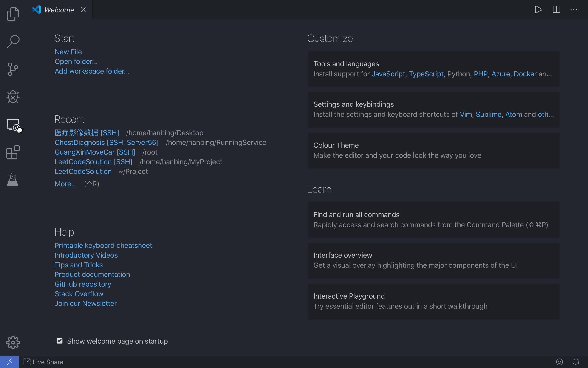Image resolution: width=588 pixels, height=368 pixels.
Task: Select the Welcome tab
Action: [59, 10]
